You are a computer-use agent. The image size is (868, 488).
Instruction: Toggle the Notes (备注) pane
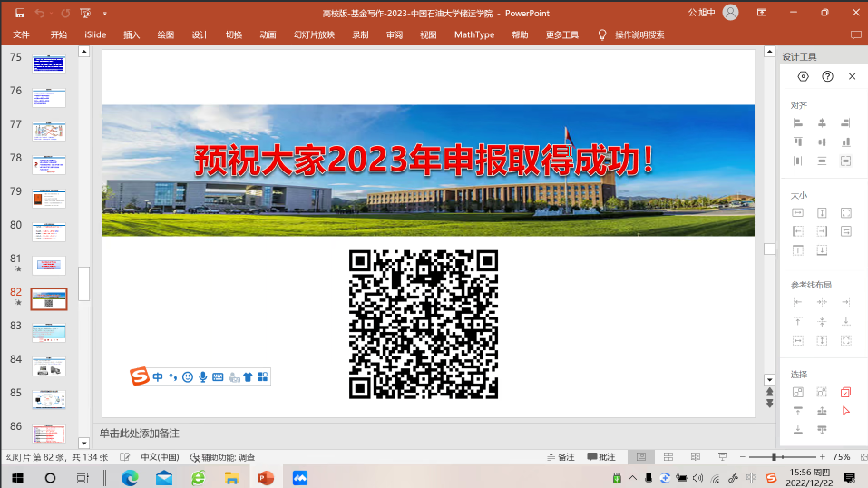560,457
